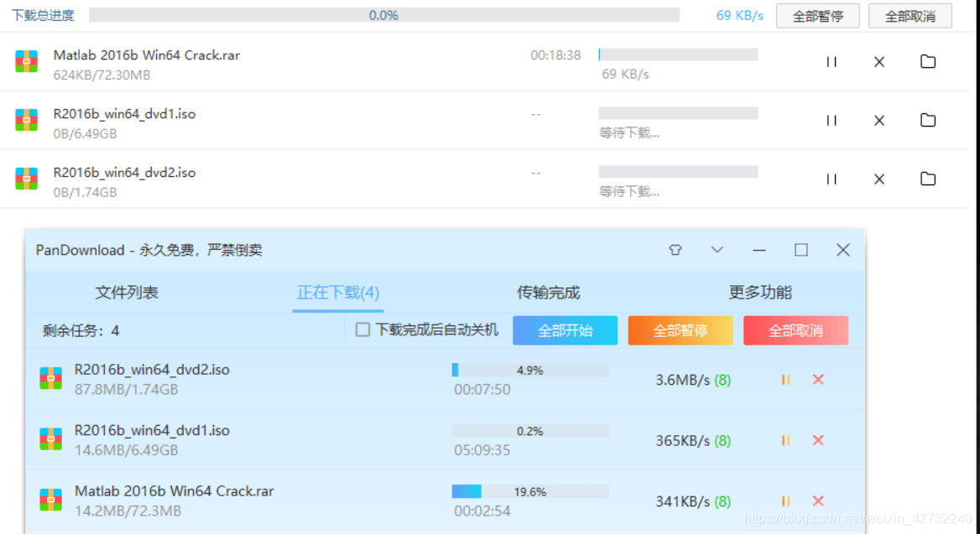Click file icon of Matlab Crack.rar top list
Viewport: 980px width, 534px height.
[x=26, y=61]
